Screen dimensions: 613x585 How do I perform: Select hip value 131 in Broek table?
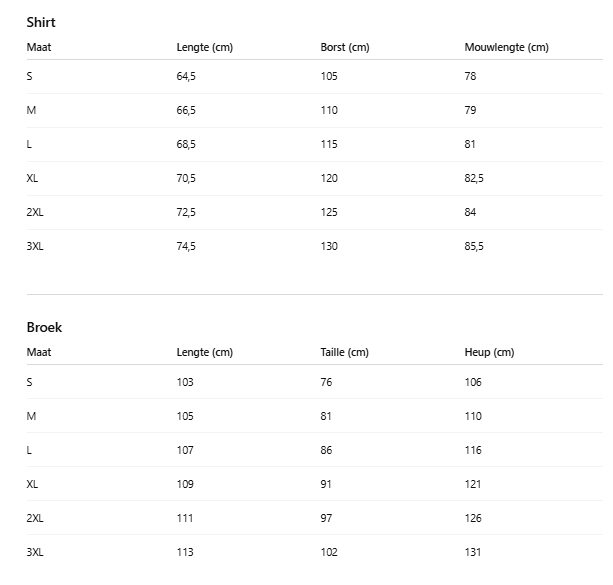[x=473, y=552]
